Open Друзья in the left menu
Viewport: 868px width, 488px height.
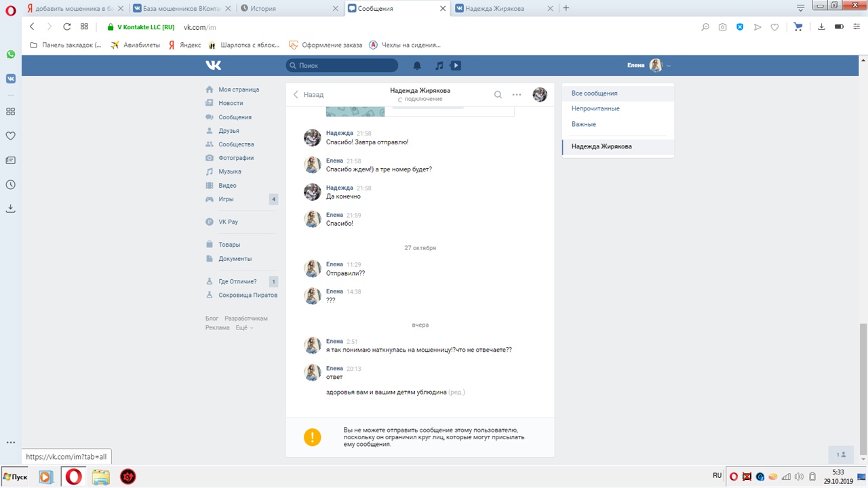229,131
